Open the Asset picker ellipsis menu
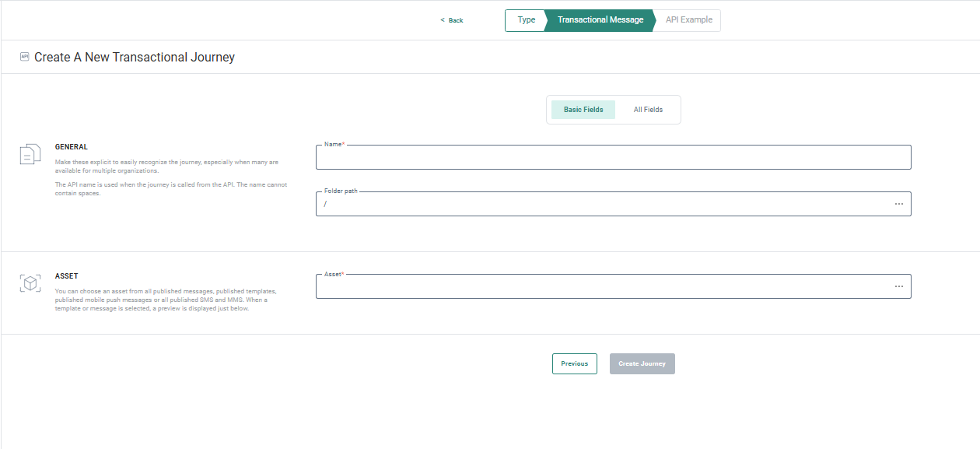Viewport: 980px width, 449px height. coord(898,286)
